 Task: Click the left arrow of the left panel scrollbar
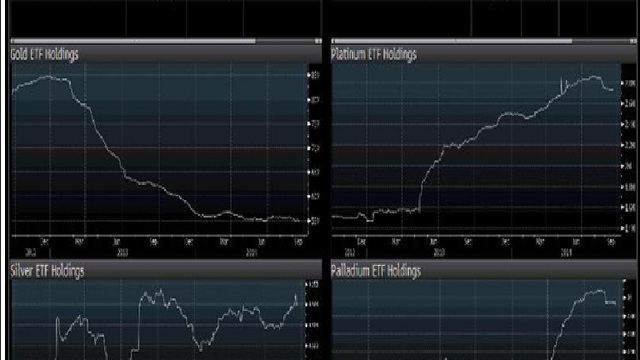click(12, 41)
